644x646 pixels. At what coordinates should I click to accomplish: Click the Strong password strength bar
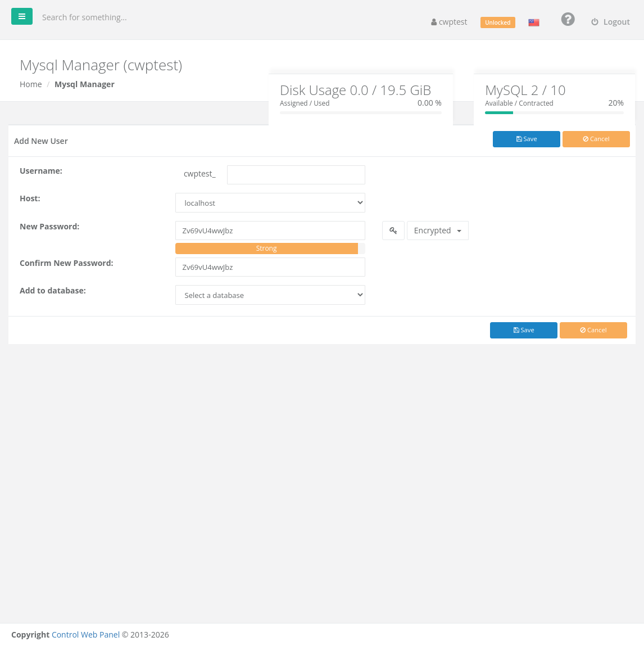[266, 249]
